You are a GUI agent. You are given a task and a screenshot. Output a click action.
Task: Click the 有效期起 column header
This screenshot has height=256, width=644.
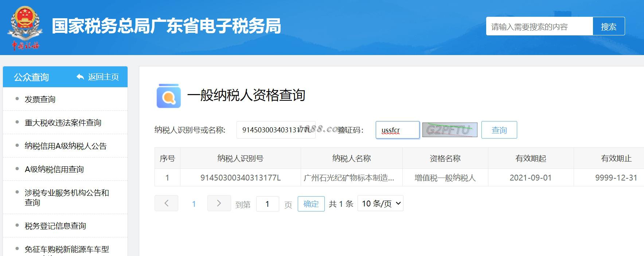[531, 158]
